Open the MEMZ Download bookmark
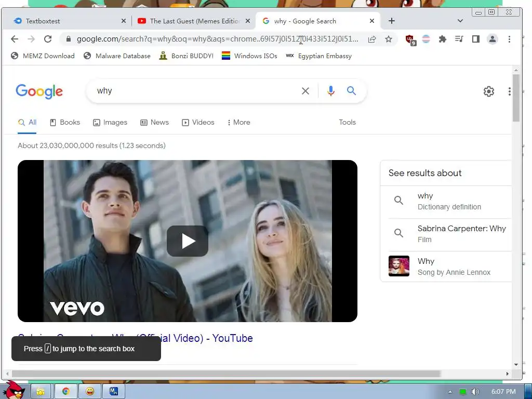Screen dimensions: 532x399 point(43,56)
